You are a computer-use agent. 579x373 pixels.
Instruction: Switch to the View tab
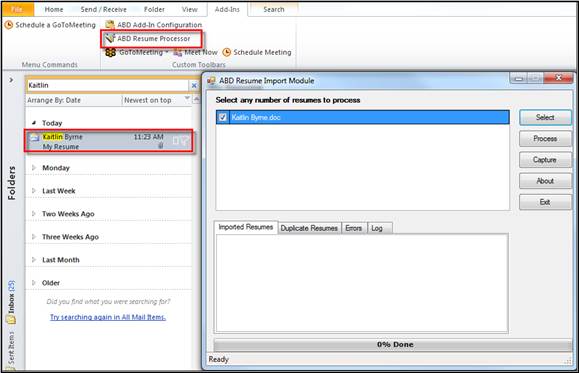pyautogui.click(x=189, y=10)
